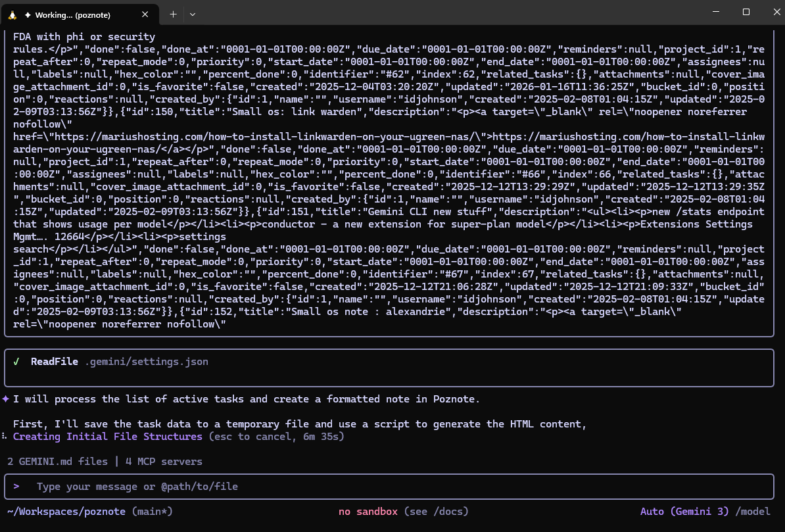Viewport: 785px width, 532px height.
Task: Minimize the terminal window
Action: 715,12
